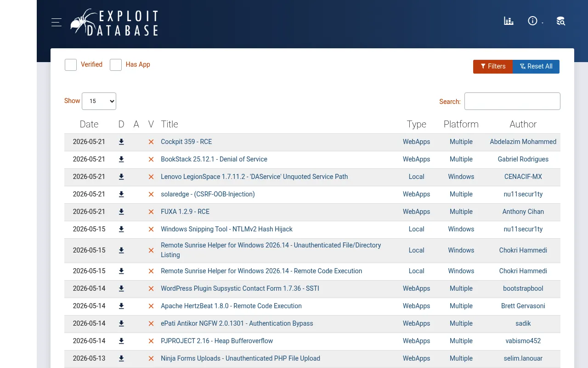Open the database search icon
This screenshot has width=588, height=368.
point(560,21)
